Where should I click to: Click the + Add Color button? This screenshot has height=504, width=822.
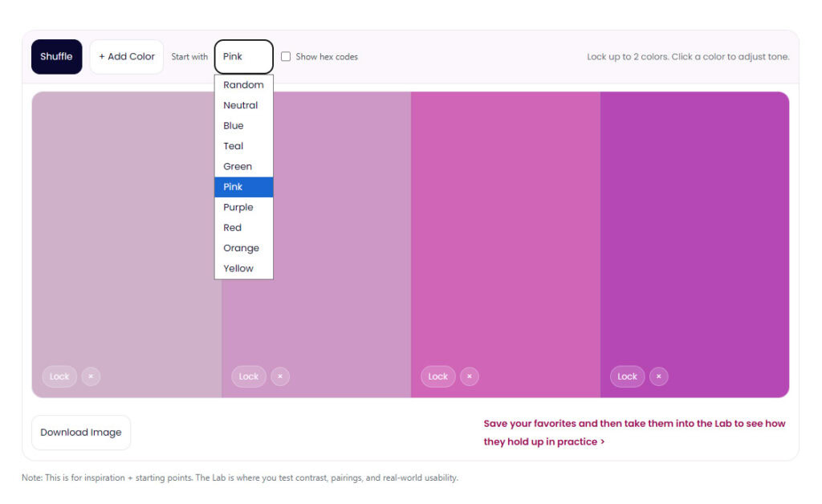(x=127, y=56)
